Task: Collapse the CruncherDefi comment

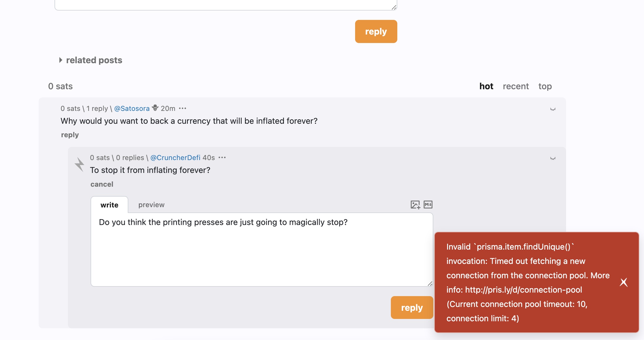Action: tap(553, 158)
